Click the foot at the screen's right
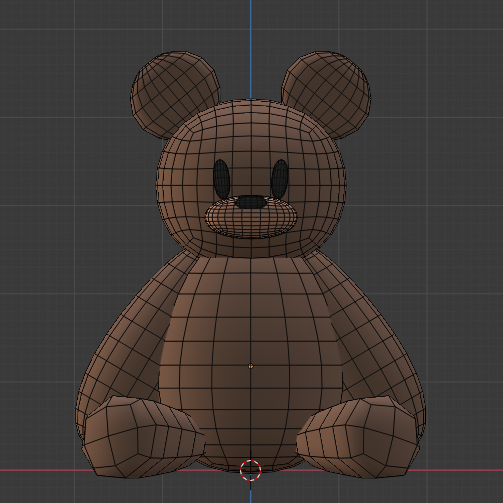Viewport: 503px width, 503px height. pyautogui.click(x=359, y=436)
